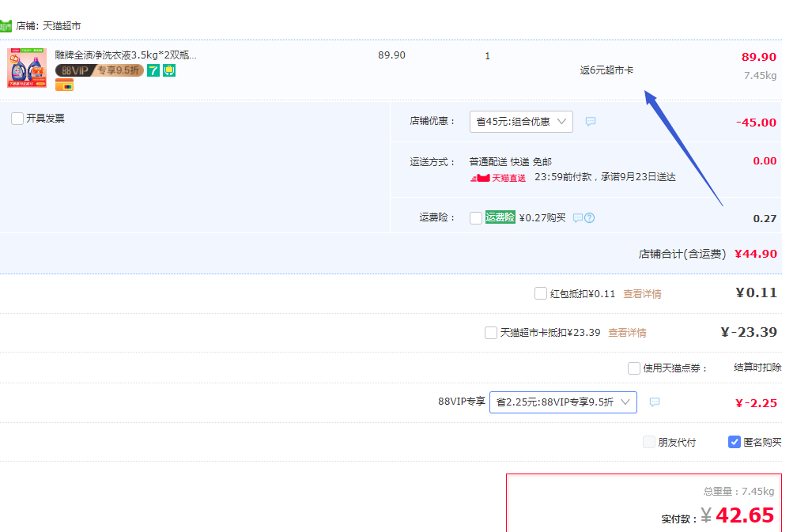The width and height of the screenshot is (812, 532).
Task: Click the store total ¥44.90
Action: point(756,254)
